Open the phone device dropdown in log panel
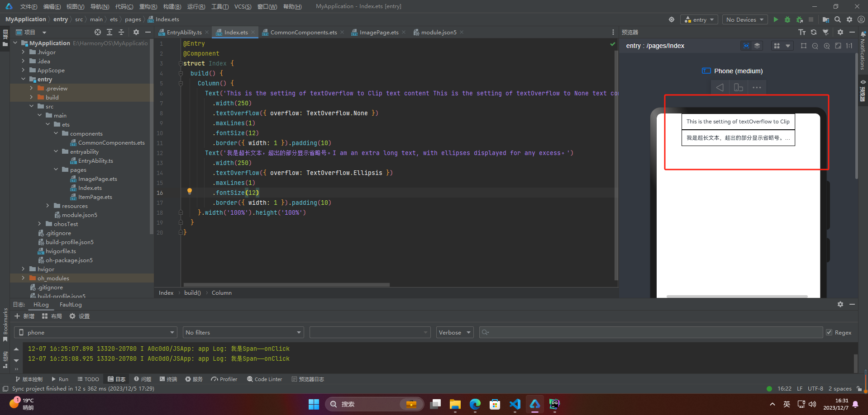The height and width of the screenshot is (415, 868). click(95, 332)
